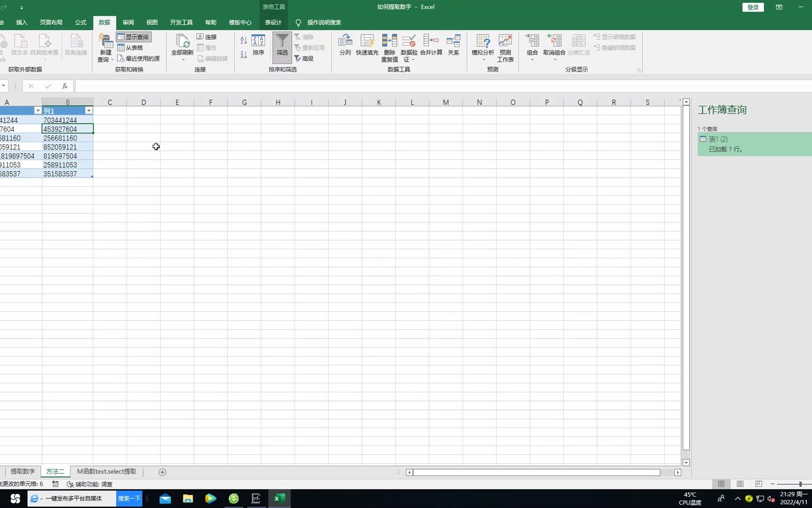This screenshot has height=508, width=812.
Task: Toggle the Show Queries (显示查询) button
Action: point(133,37)
